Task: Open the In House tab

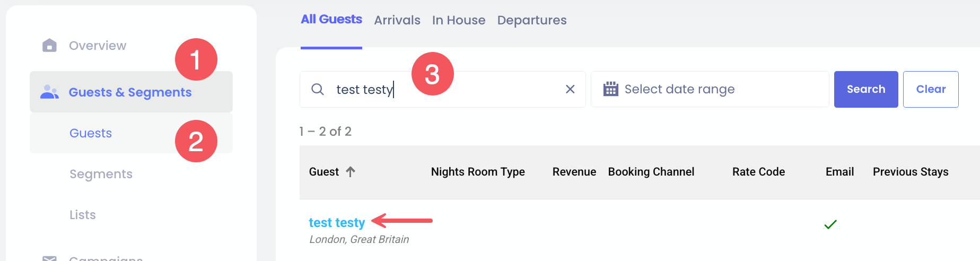Action: point(459,20)
